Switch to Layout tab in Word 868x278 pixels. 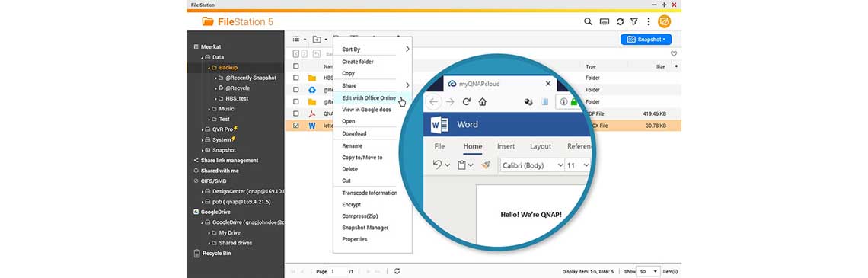(541, 146)
